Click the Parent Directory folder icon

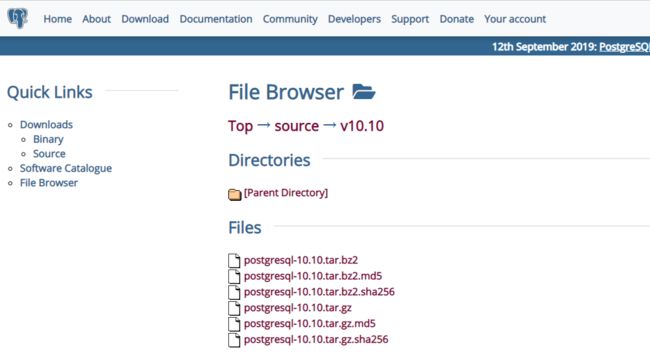(235, 194)
